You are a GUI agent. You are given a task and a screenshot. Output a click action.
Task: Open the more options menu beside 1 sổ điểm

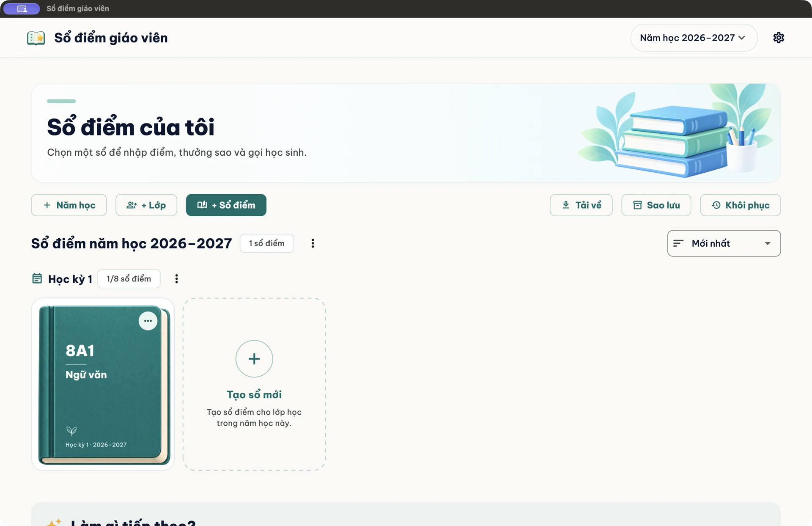coord(313,243)
